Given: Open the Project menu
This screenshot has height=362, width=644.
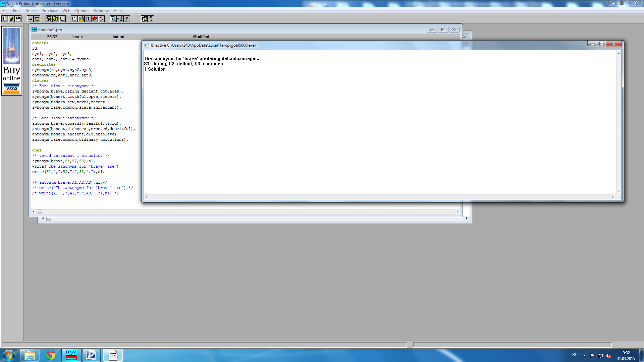Looking at the screenshot, I should [x=30, y=10].
